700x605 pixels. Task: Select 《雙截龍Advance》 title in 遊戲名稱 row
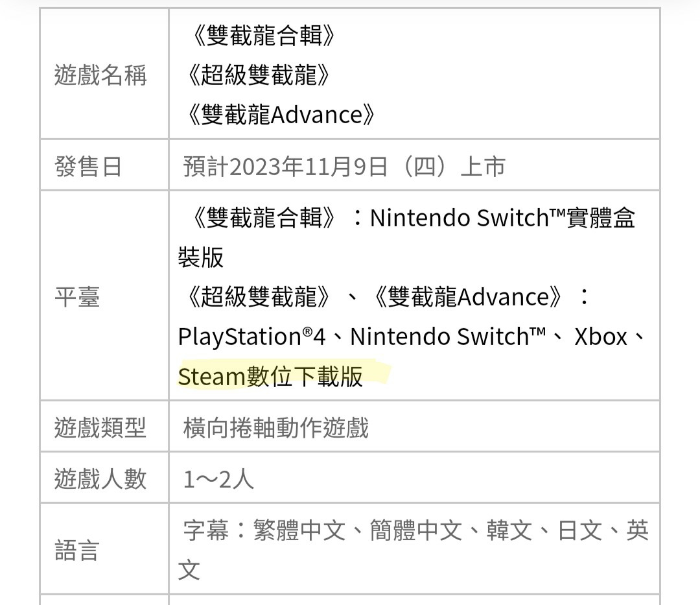pos(280,115)
